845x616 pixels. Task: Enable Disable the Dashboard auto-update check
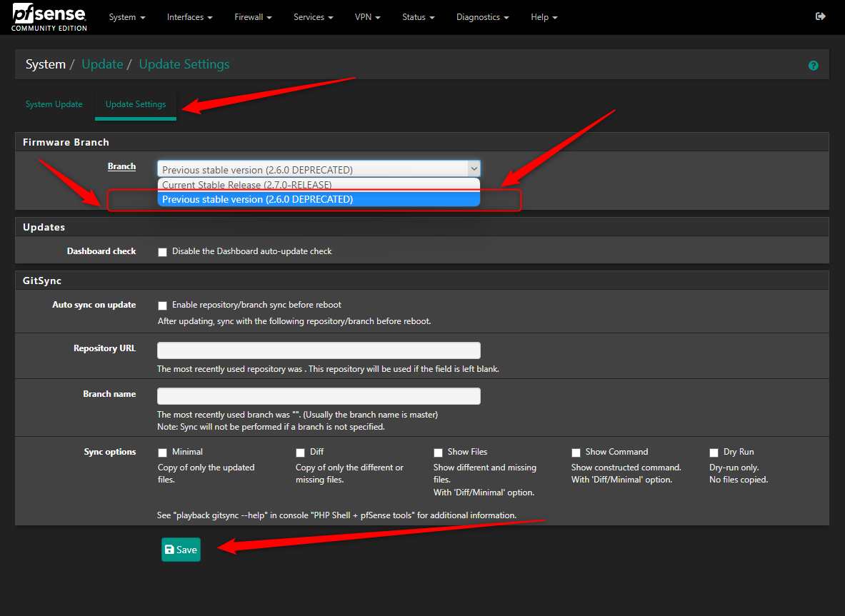click(162, 252)
